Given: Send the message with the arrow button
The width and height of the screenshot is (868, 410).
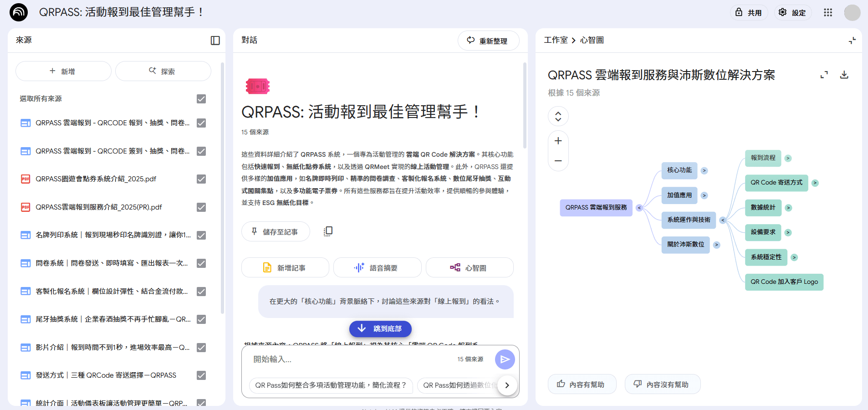Looking at the screenshot, I should (505, 359).
